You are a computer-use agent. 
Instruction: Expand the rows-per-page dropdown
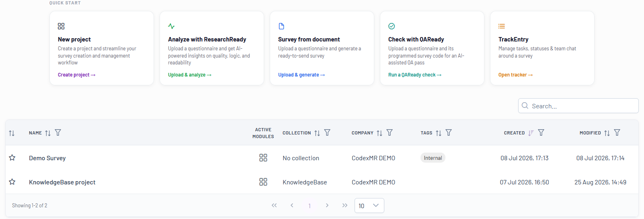point(369,205)
